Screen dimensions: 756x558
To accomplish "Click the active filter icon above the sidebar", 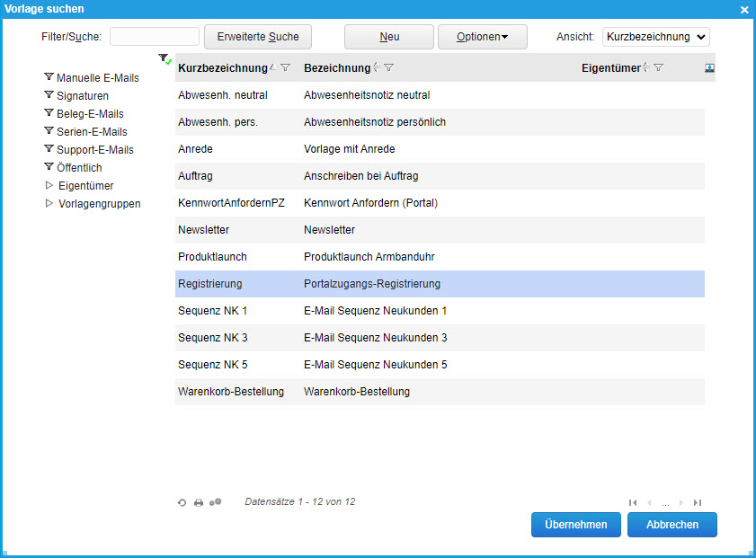I will coord(164,58).
